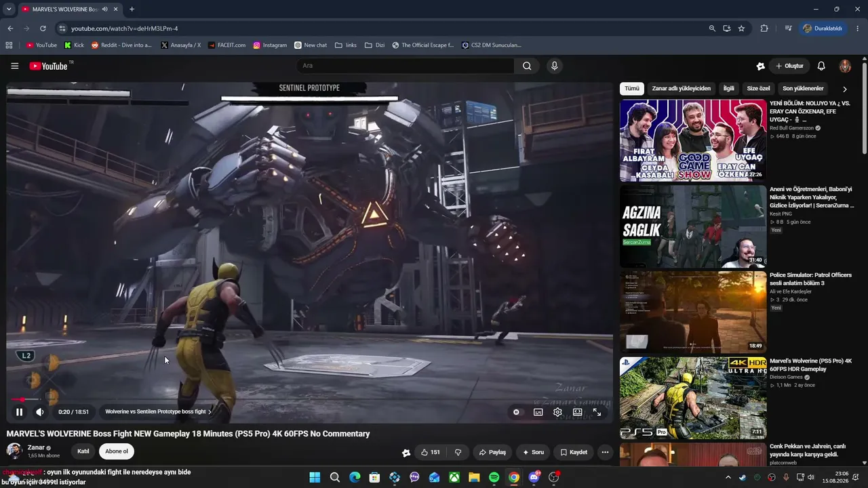Open Spotify from the taskbar
Screen dimensions: 868x488
[494, 477]
